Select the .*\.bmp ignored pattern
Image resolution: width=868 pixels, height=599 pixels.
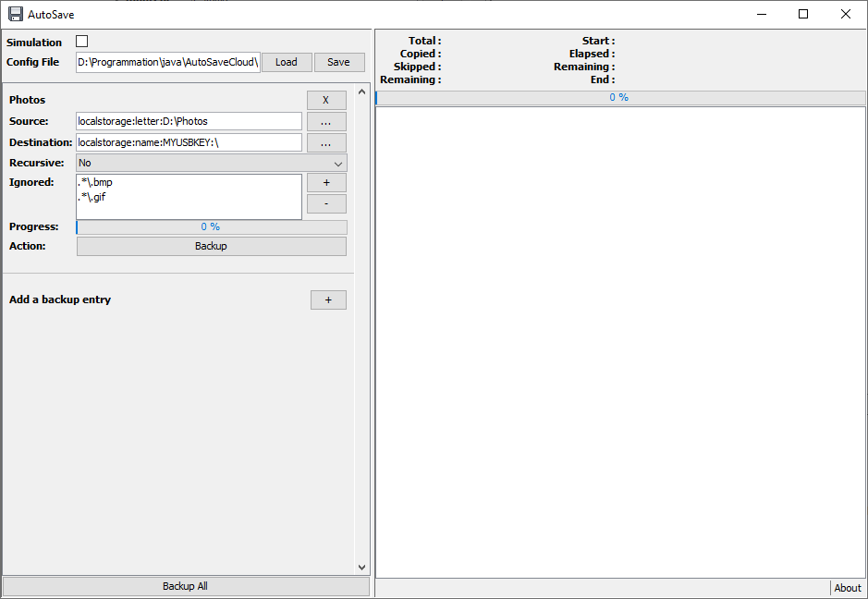click(x=95, y=182)
